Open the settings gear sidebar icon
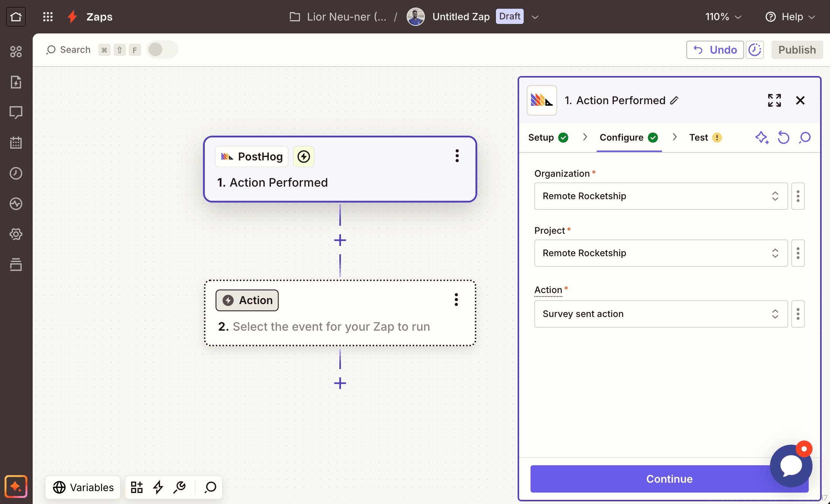This screenshot has width=830, height=504. pos(16,234)
